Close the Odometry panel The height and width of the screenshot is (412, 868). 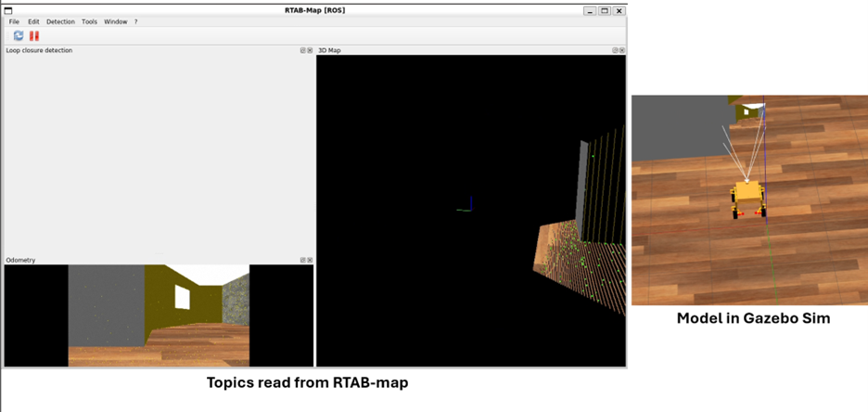(310, 260)
